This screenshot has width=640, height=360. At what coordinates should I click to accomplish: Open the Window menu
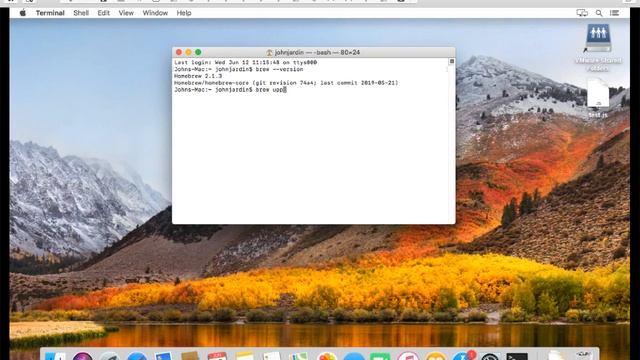pyautogui.click(x=155, y=13)
